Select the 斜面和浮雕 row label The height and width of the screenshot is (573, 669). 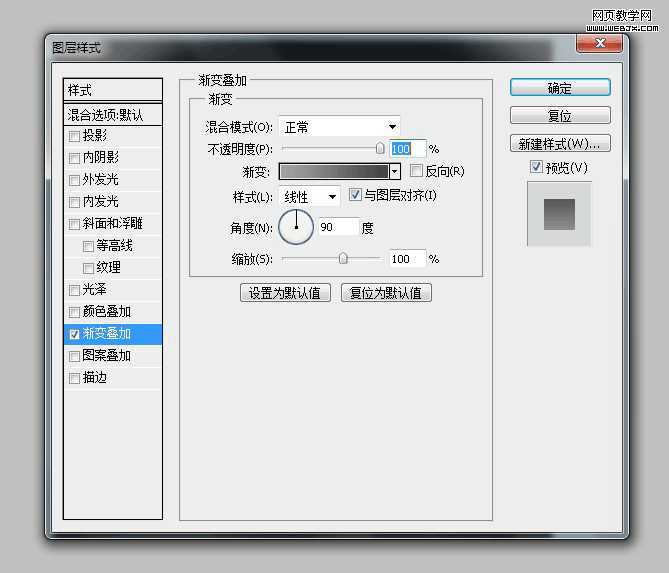(x=113, y=223)
